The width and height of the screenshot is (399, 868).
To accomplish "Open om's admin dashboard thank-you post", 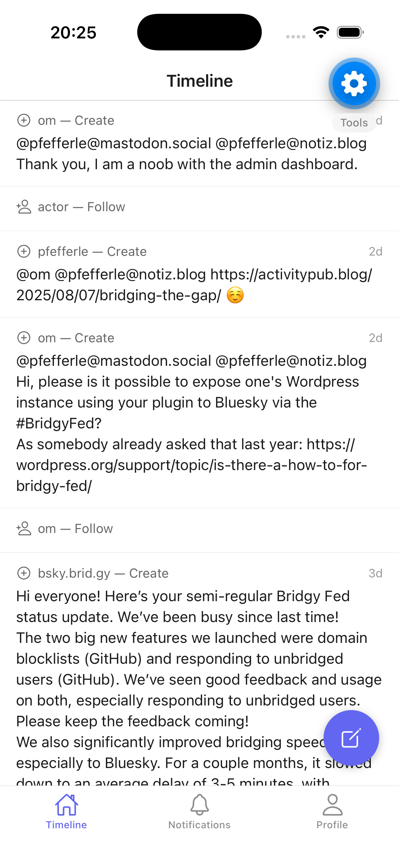I will pyautogui.click(x=187, y=164).
